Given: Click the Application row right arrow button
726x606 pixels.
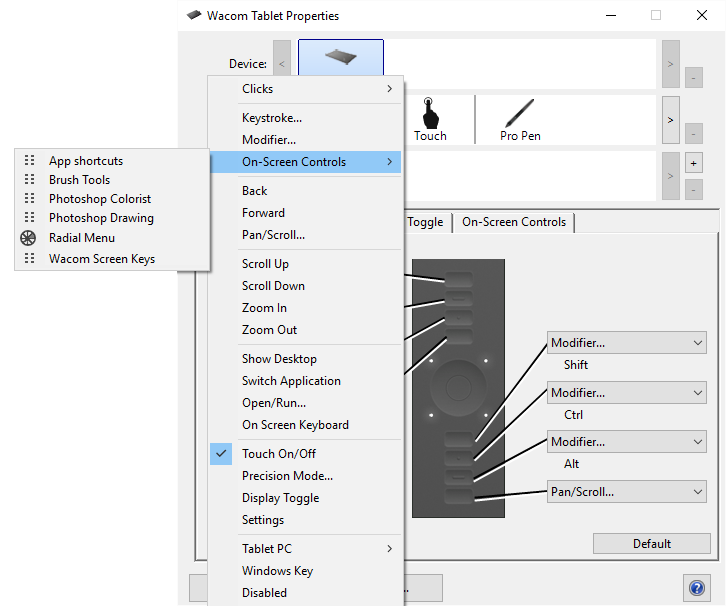Looking at the screenshot, I should pyautogui.click(x=670, y=176).
